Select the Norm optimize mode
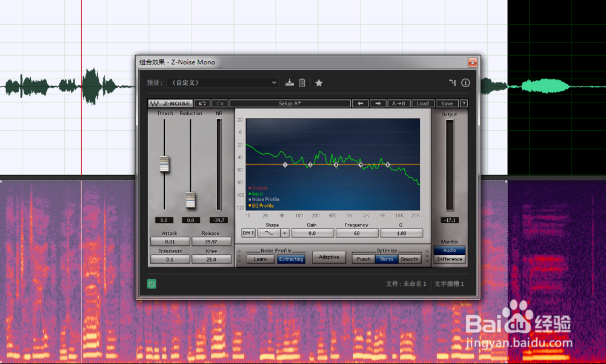This screenshot has height=364, width=606. 387,259
